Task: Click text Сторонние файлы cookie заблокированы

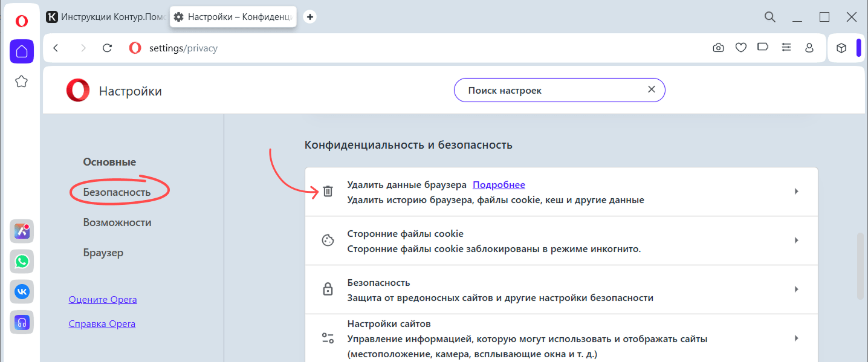Action: click(x=494, y=248)
